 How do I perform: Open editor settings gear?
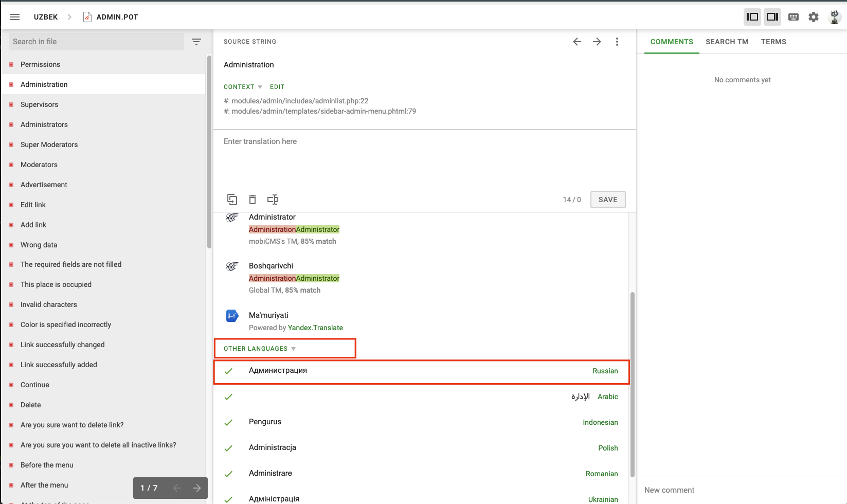click(813, 17)
